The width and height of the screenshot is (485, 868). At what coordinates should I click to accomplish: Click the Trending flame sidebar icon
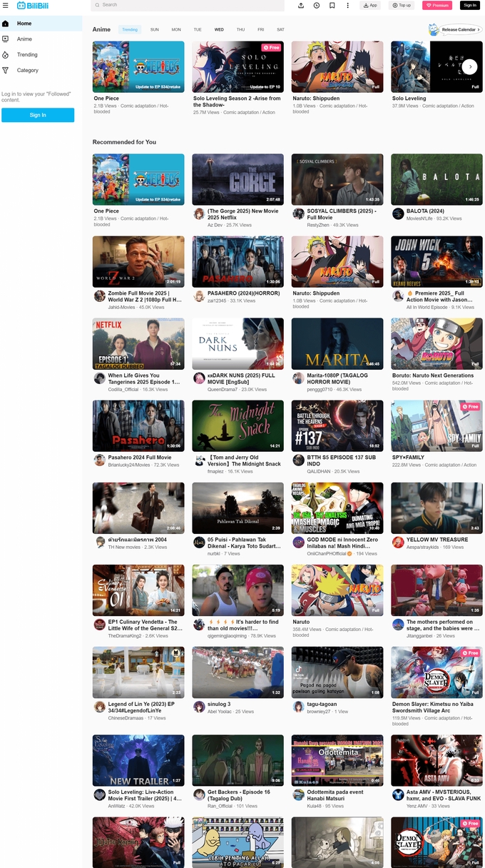[6, 55]
